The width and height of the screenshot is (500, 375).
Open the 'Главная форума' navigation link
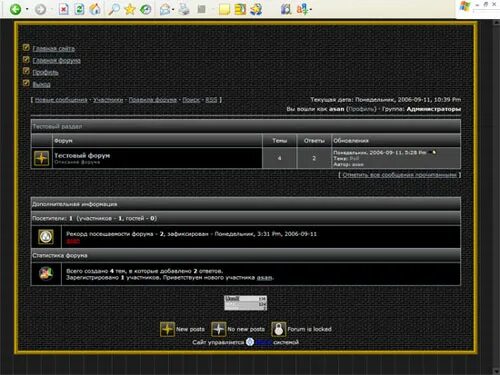pyautogui.click(x=56, y=61)
